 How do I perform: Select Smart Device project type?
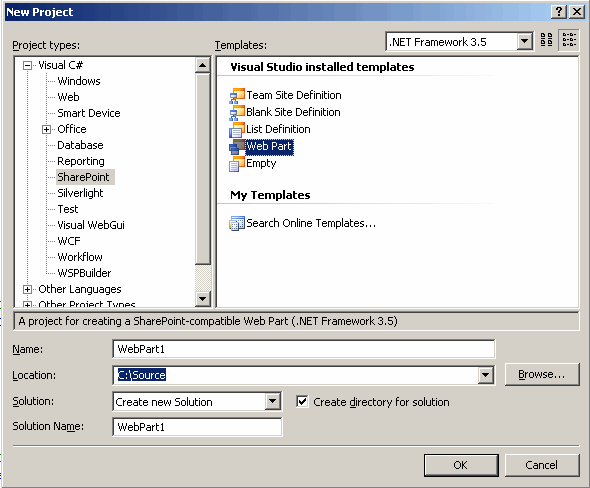(88, 113)
